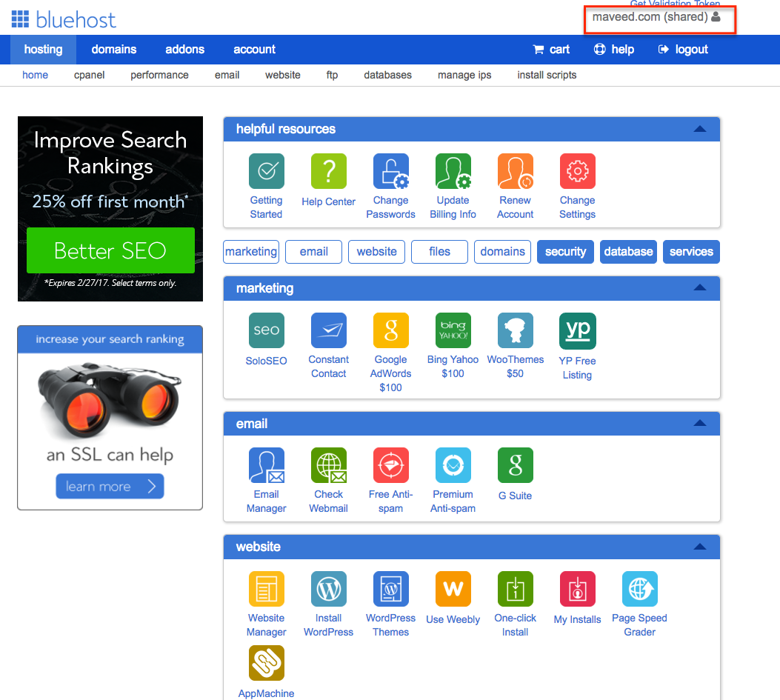Open the Email Manager icon
The image size is (780, 700).
coord(266,466)
